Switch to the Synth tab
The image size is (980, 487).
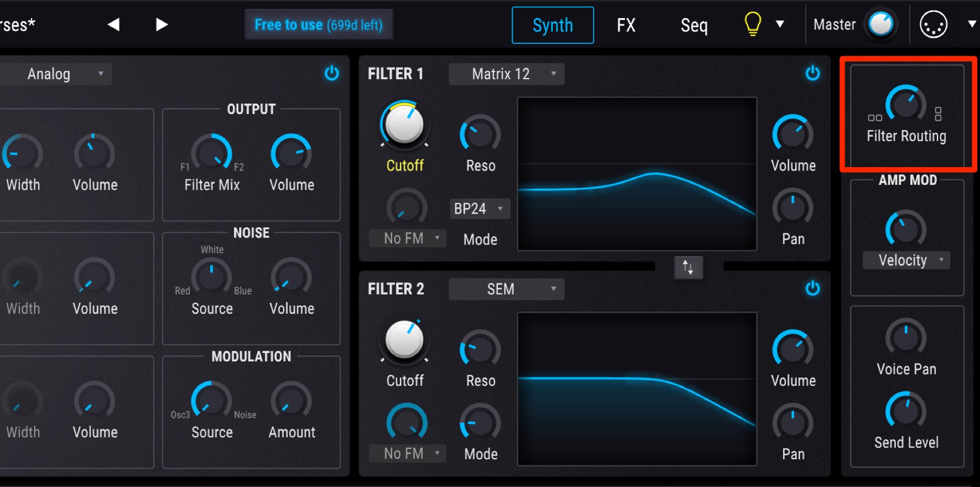pyautogui.click(x=552, y=25)
